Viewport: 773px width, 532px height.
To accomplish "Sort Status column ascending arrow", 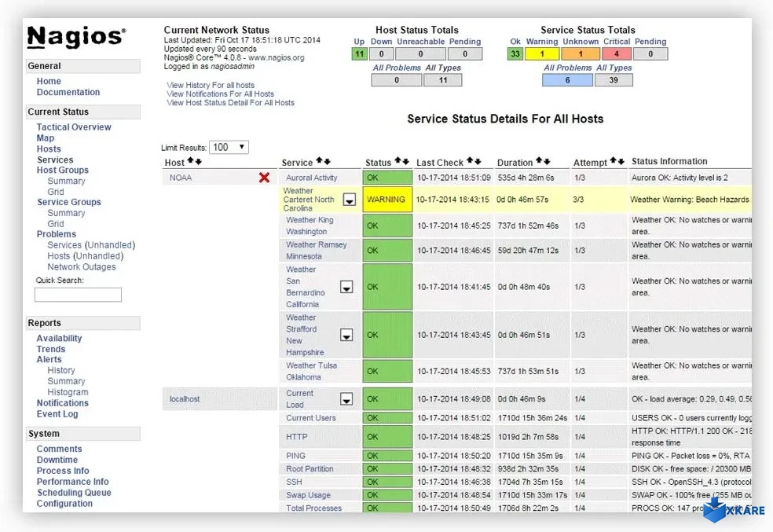I will click(x=397, y=161).
